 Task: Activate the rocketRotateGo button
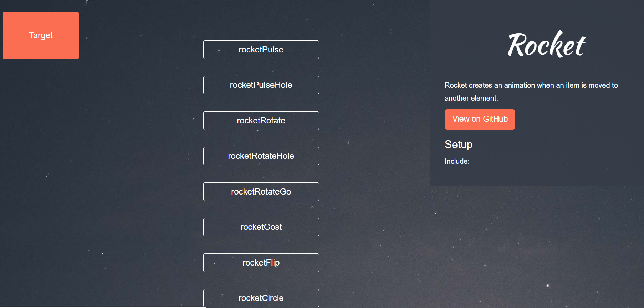coord(261,192)
